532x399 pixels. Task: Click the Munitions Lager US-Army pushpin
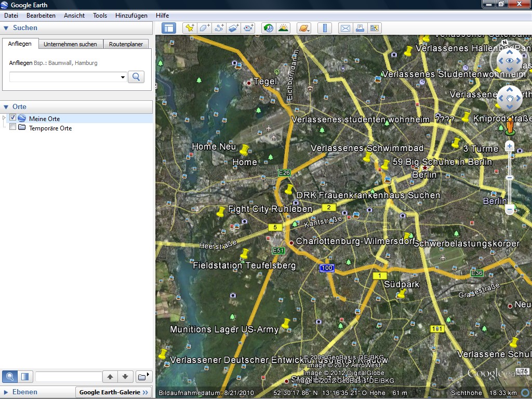(x=286, y=324)
